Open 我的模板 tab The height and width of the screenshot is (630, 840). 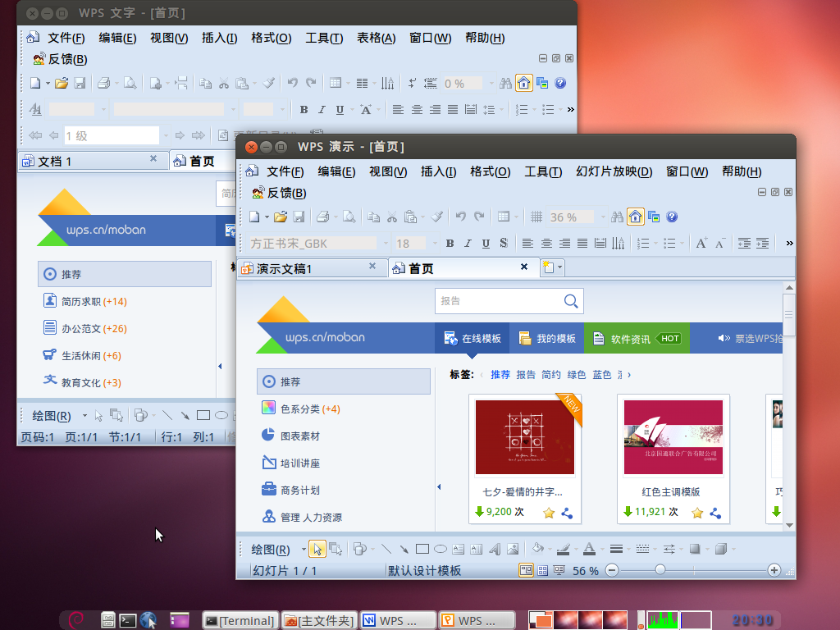pos(547,338)
